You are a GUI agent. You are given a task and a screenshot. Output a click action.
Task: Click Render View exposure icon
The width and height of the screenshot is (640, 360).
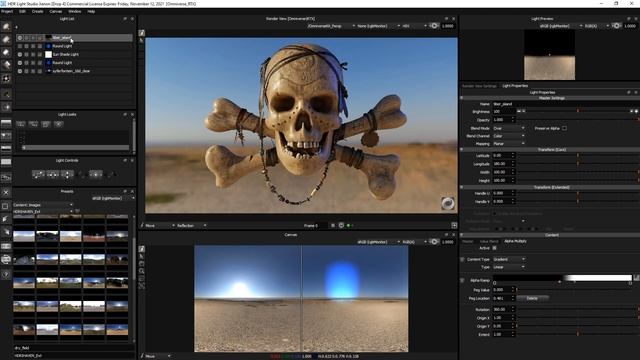pos(434,26)
